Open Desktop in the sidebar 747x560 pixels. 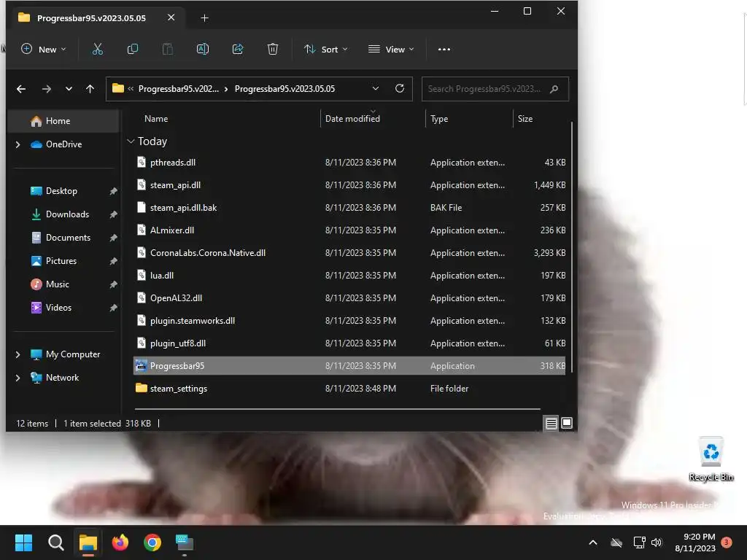(x=63, y=191)
